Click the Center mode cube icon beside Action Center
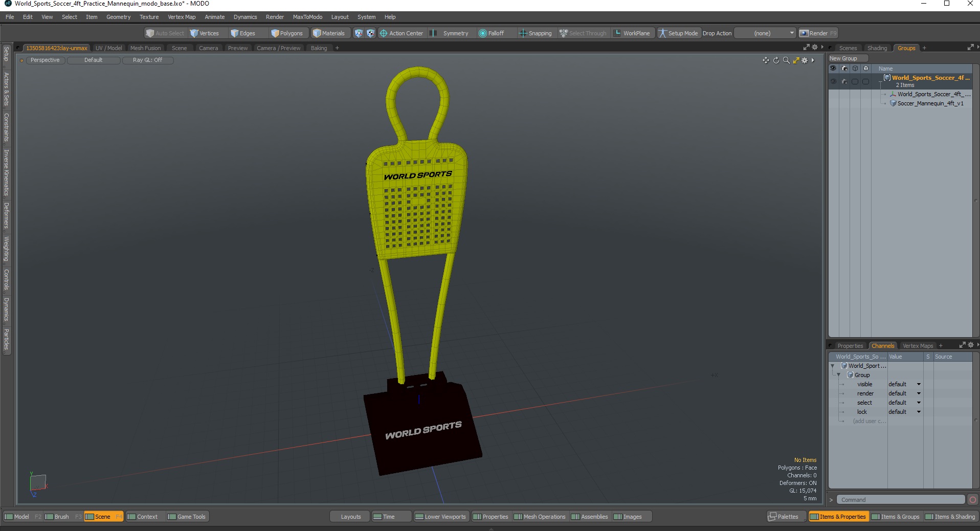This screenshot has height=531, width=980. [371, 33]
